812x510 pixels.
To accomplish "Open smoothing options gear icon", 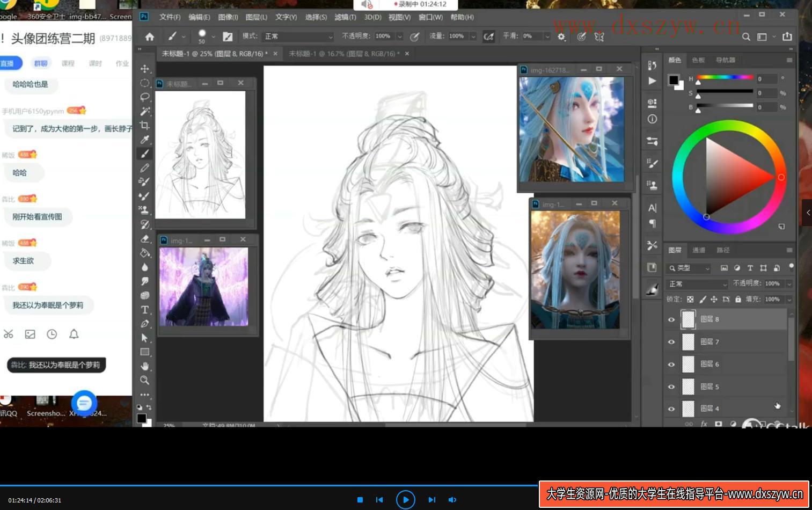I will tap(561, 37).
